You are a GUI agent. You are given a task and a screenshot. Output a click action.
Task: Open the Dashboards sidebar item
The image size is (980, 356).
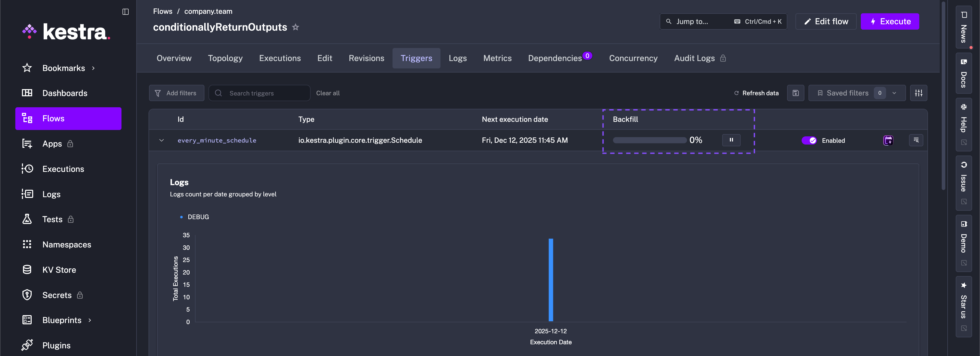click(65, 93)
